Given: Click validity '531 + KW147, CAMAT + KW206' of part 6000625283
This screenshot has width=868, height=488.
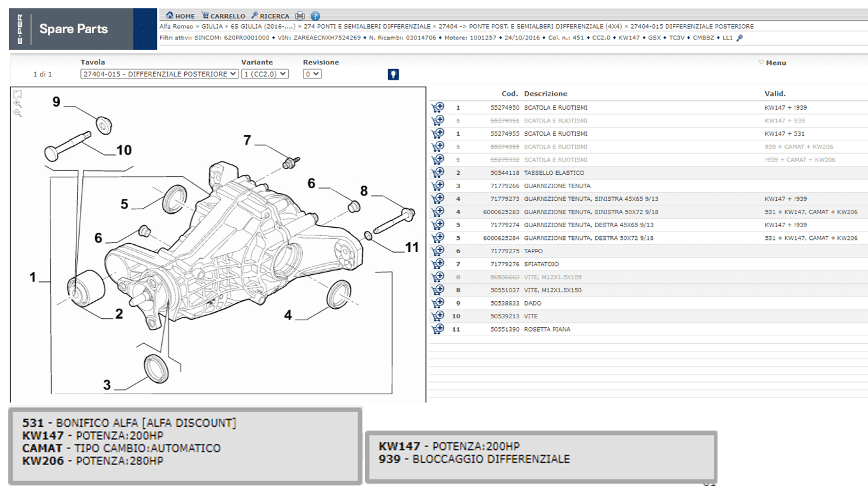Looking at the screenshot, I should coord(811,212).
